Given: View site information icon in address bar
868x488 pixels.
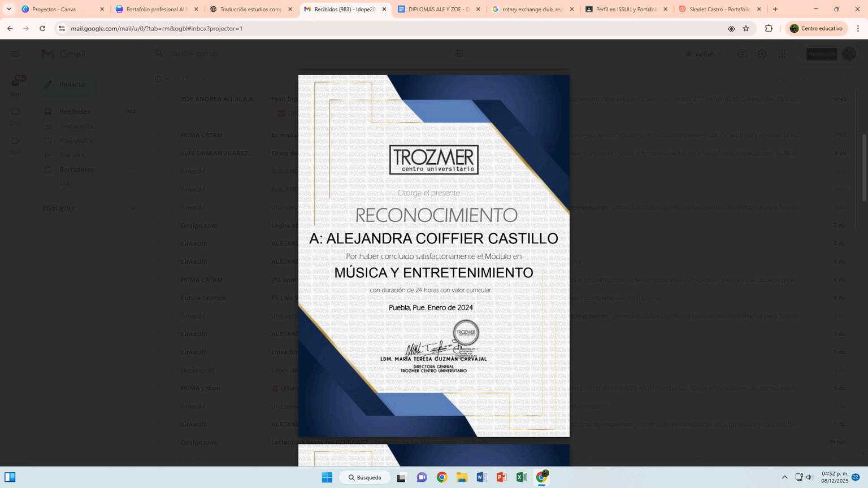Looking at the screenshot, I should (62, 28).
